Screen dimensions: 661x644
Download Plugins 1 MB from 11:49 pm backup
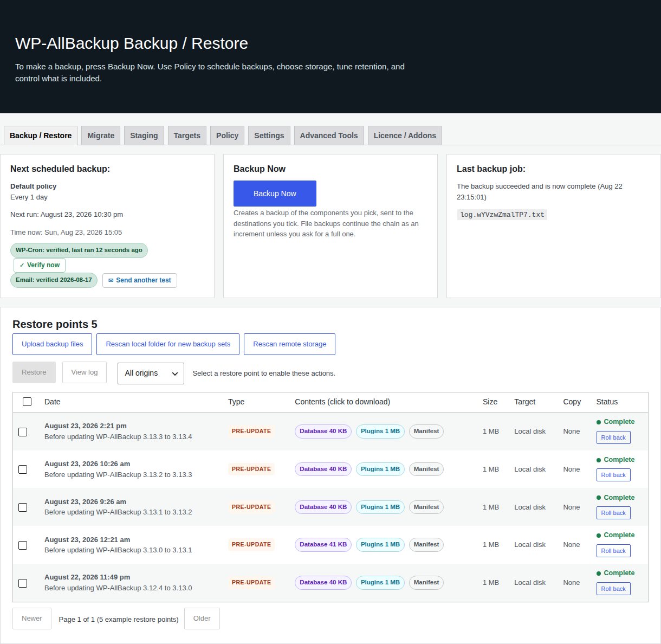(380, 583)
